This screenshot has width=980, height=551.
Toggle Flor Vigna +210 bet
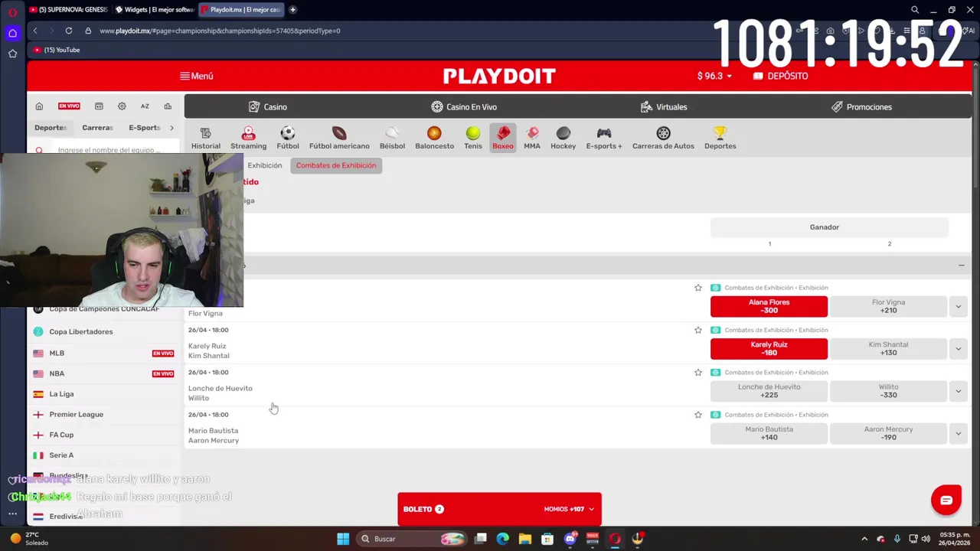(x=888, y=306)
